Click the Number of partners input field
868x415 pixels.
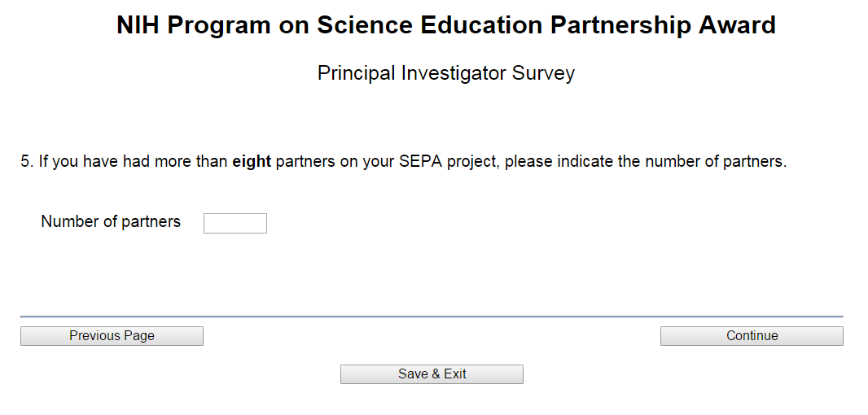point(235,223)
